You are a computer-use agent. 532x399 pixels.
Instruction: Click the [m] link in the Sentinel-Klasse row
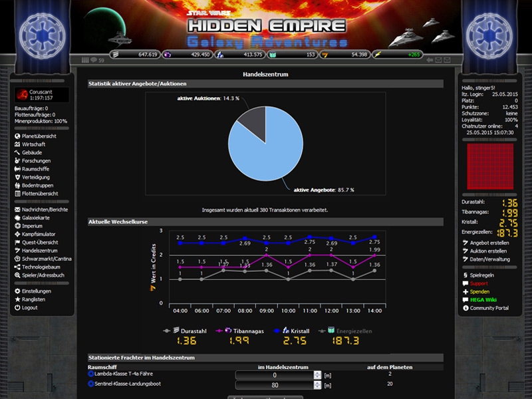point(327,386)
